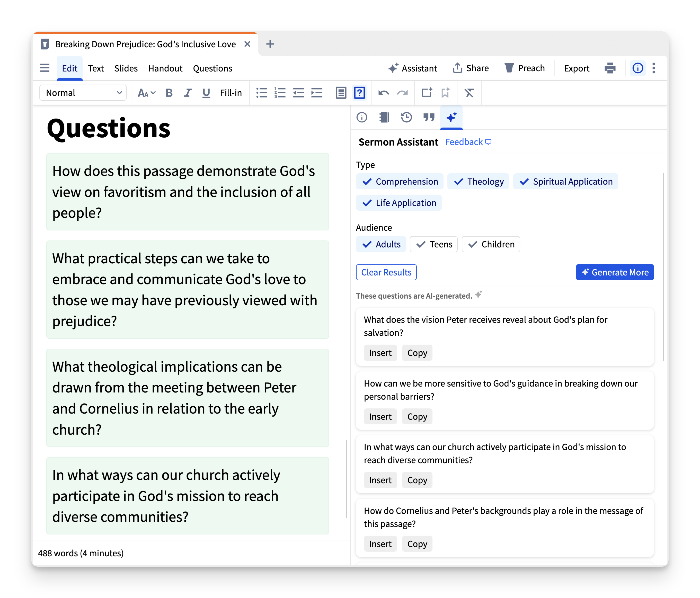Image resolution: width=700 pixels, height=598 pixels.
Task: Toggle the question block icon
Action: coord(359,93)
